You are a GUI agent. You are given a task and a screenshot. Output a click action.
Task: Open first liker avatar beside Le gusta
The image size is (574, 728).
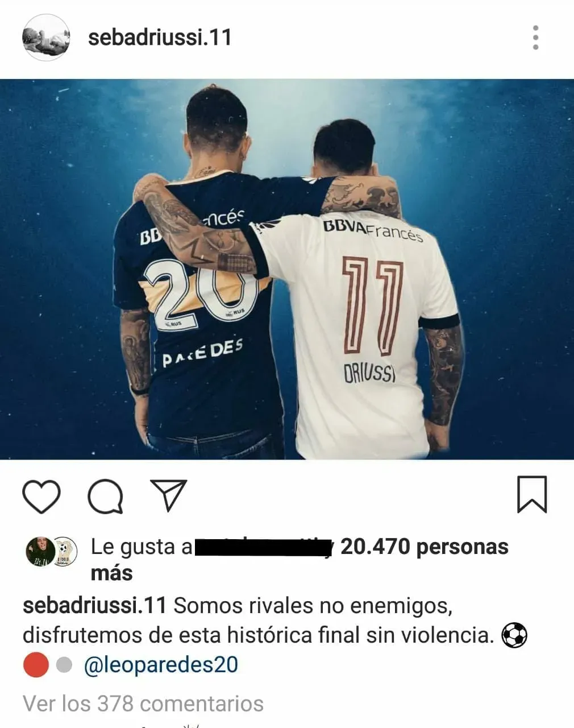pos(40,551)
